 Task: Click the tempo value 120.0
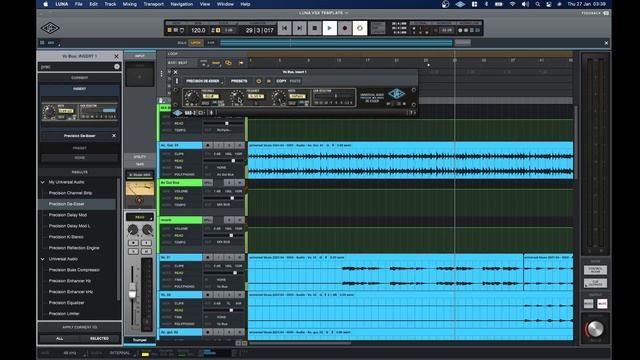[x=198, y=30]
